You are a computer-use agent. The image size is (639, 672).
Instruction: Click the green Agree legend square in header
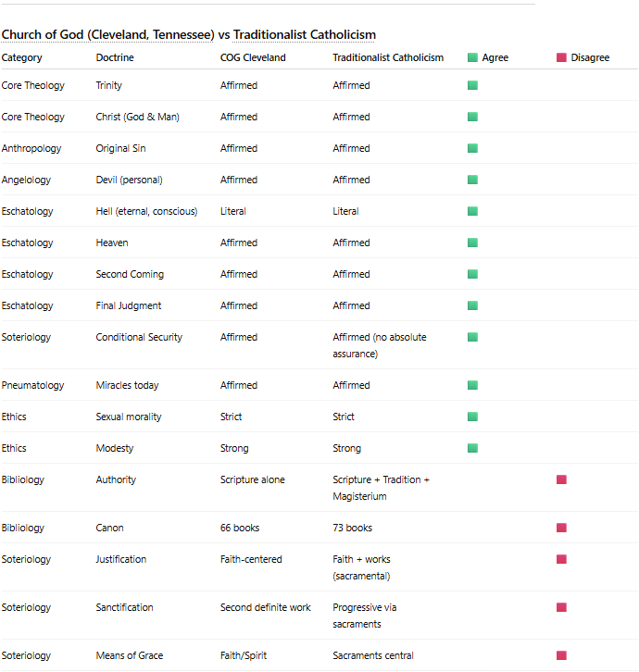472,57
